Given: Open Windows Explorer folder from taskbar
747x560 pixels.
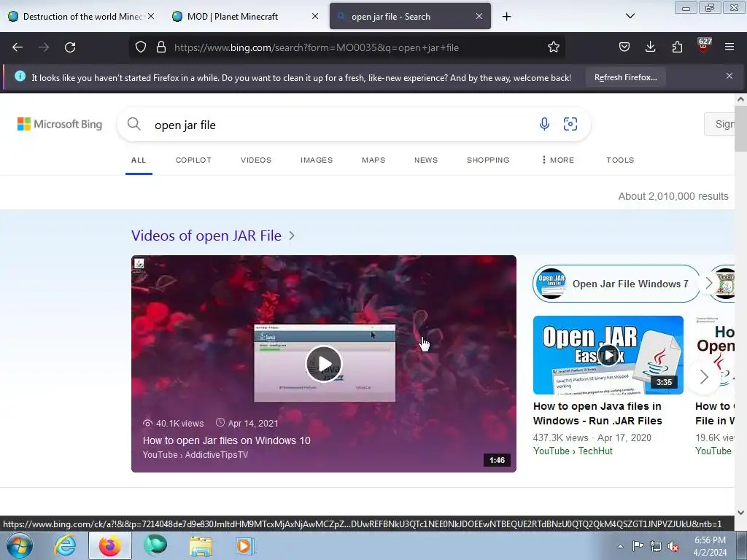Looking at the screenshot, I should [x=201, y=546].
